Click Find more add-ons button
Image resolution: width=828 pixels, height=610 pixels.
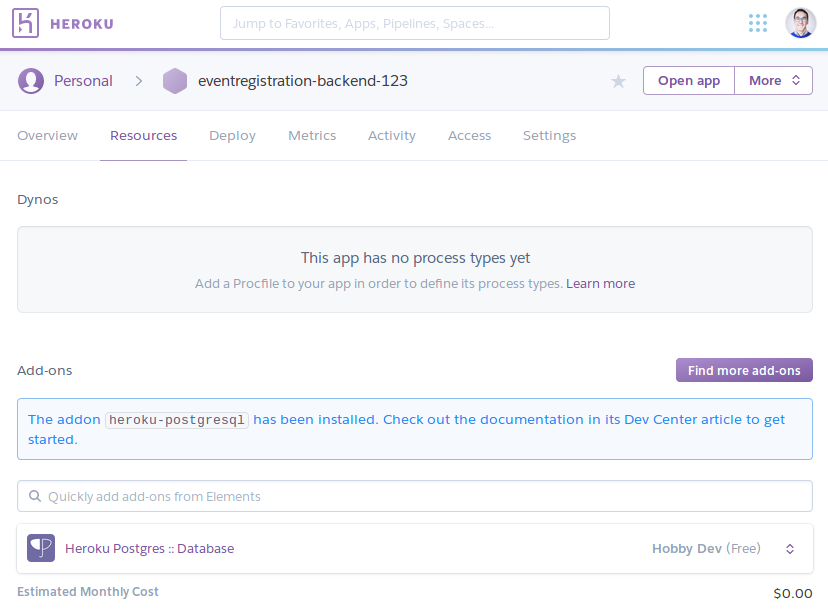(744, 370)
